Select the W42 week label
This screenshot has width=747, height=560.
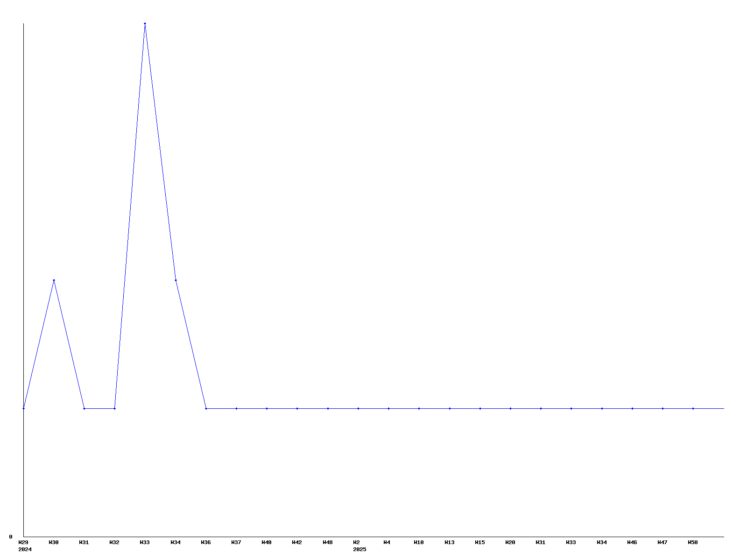pyautogui.click(x=297, y=542)
